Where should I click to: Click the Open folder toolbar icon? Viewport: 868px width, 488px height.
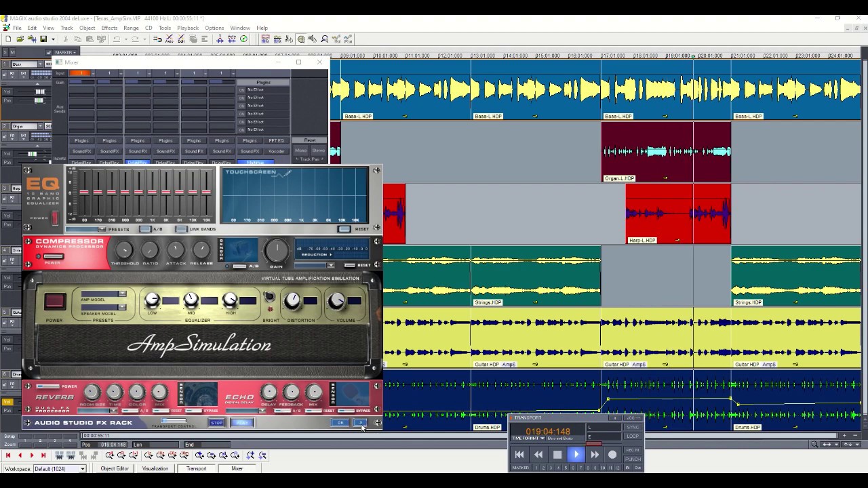20,39
